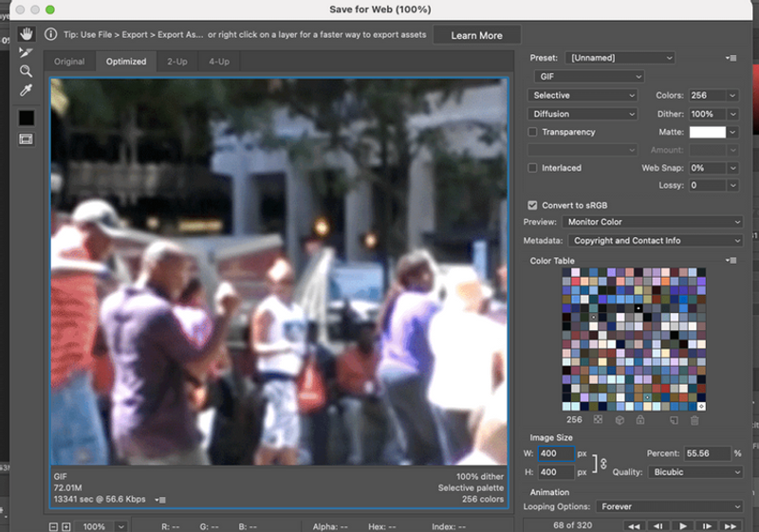Lock selected color in Color Table
The width and height of the screenshot is (759, 532).
click(x=640, y=420)
